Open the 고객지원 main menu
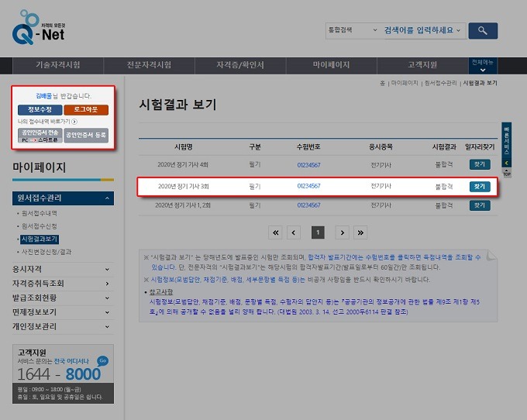The width and height of the screenshot is (527, 420). (x=422, y=64)
